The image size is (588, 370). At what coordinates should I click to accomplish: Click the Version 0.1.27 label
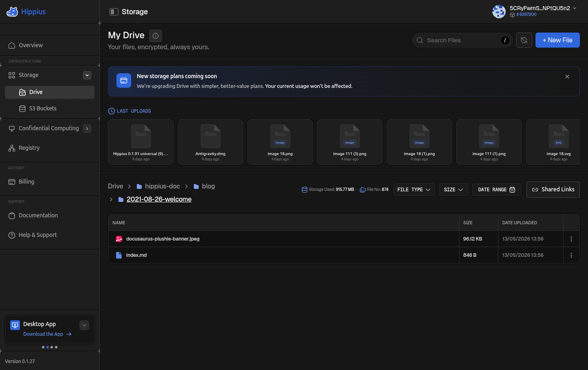[x=20, y=361]
